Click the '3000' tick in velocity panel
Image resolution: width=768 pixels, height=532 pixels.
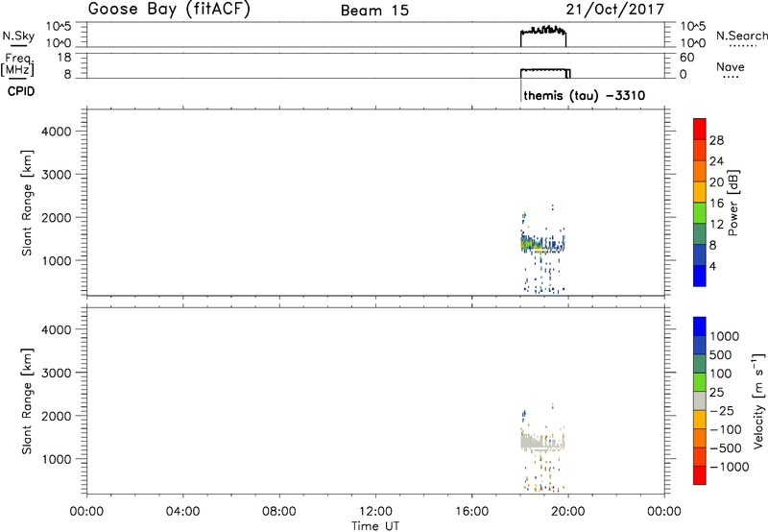[57, 373]
